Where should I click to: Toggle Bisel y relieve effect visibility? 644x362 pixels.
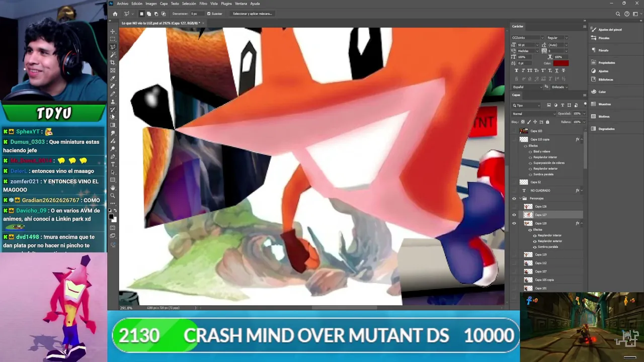pos(530,151)
